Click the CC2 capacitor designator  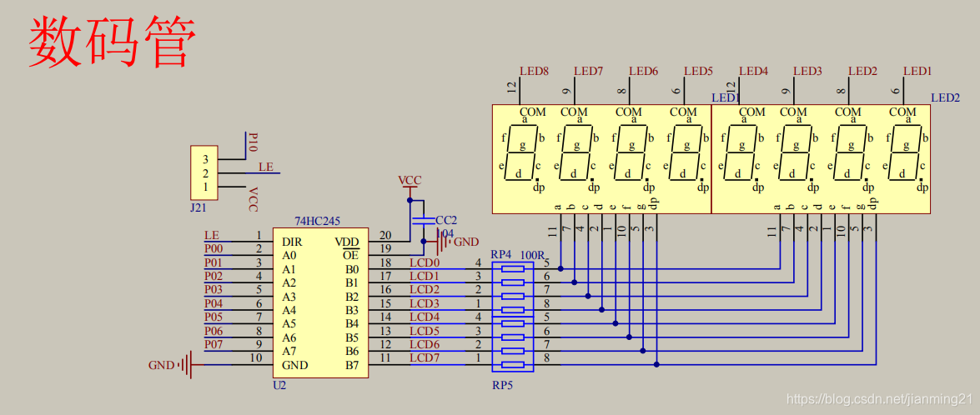(x=446, y=220)
